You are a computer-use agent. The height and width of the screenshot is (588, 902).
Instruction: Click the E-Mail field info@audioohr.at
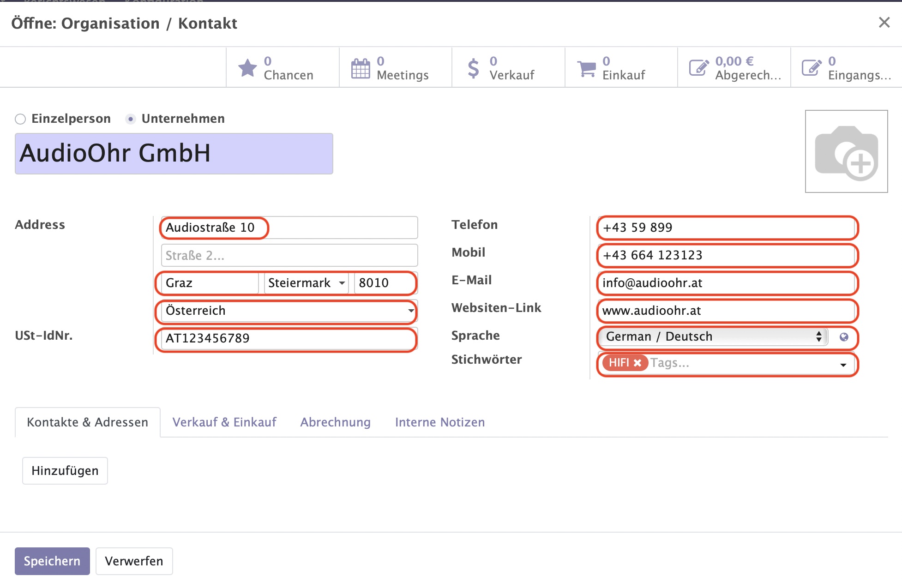click(727, 283)
